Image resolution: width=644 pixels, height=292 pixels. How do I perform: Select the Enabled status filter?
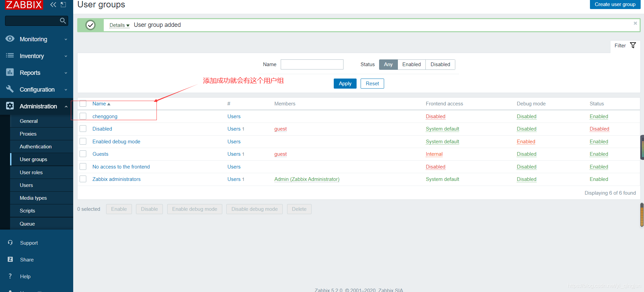point(411,64)
